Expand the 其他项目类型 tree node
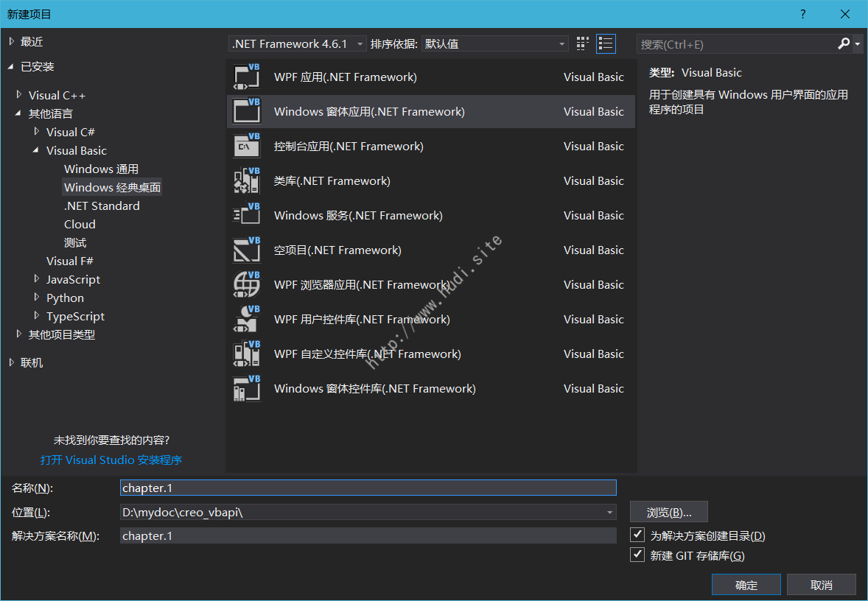The image size is (868, 601). (x=19, y=334)
